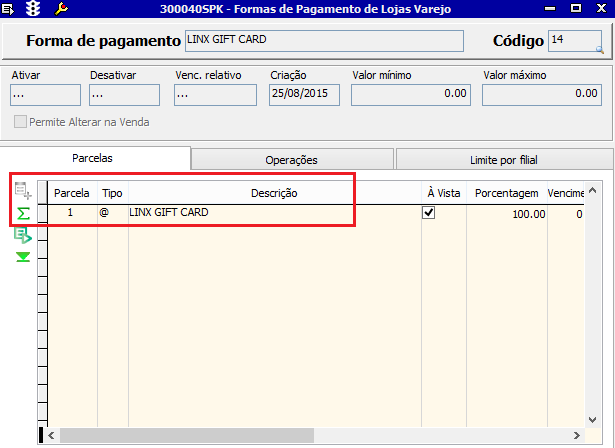The height and width of the screenshot is (448, 615).
Task: Click the Venc. relativo field
Action: coord(215,95)
